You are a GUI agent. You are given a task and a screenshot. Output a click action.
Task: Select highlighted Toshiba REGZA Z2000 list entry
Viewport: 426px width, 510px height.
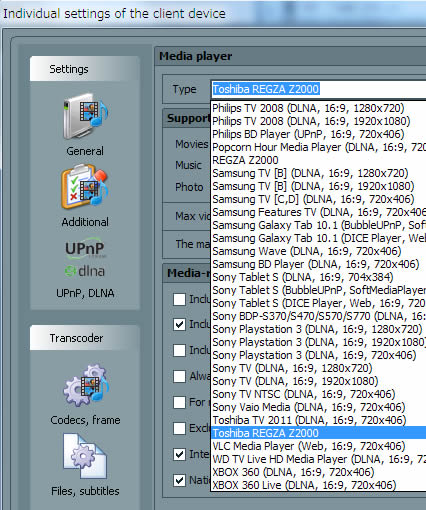319,433
